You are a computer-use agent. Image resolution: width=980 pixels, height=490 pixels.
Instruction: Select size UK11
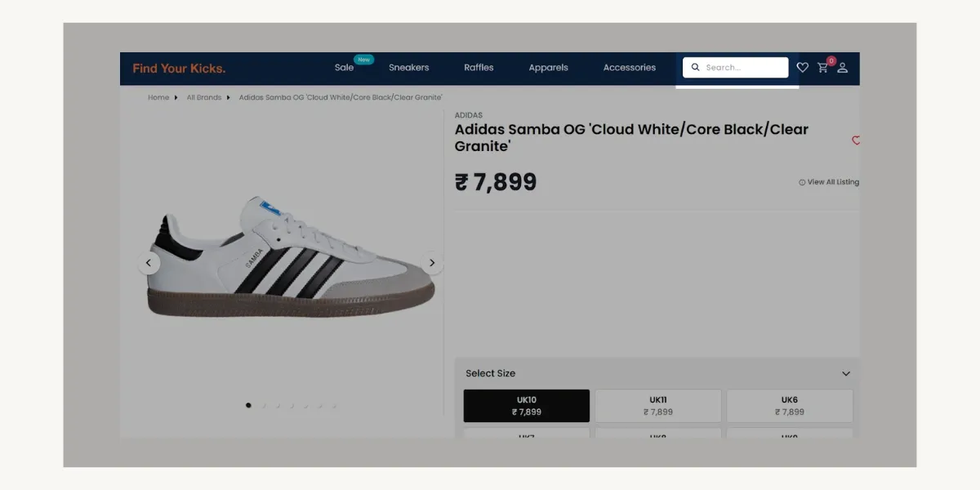[658, 405]
